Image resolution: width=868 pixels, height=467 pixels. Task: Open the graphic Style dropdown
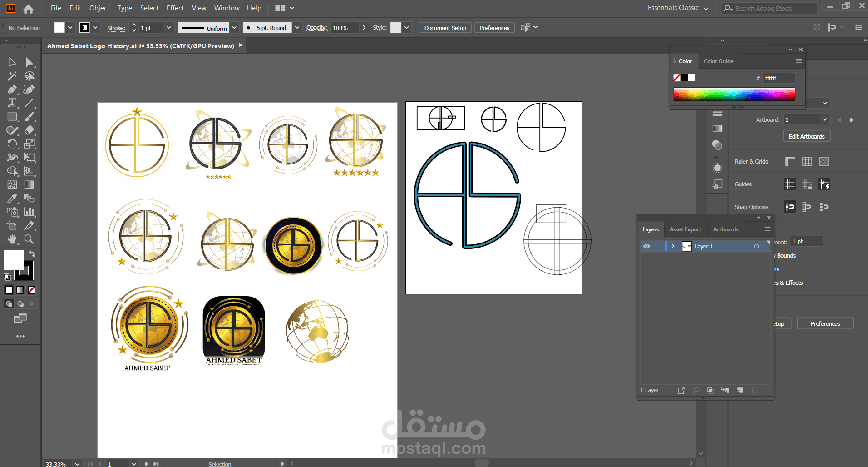[x=407, y=28]
